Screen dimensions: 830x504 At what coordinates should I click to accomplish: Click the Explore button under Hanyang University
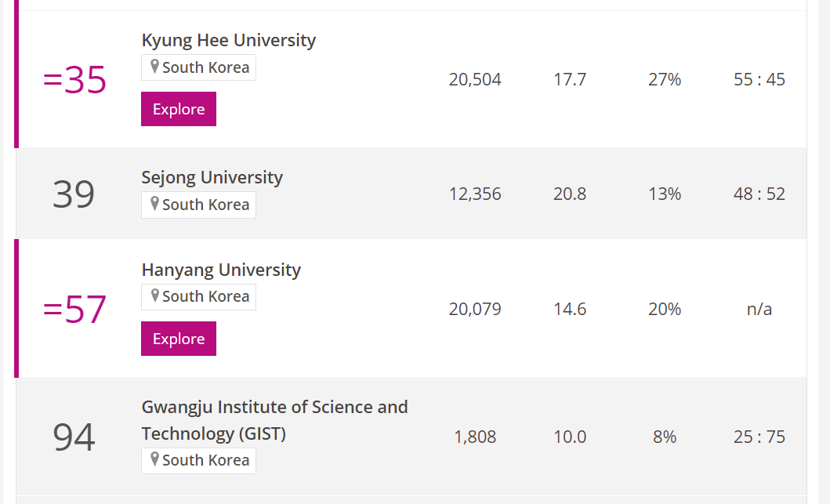coord(179,339)
